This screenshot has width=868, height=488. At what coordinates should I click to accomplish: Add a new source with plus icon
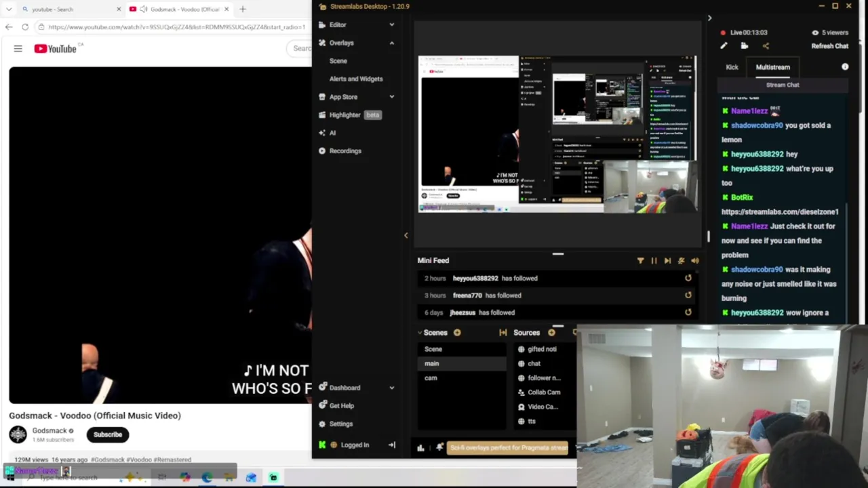(x=551, y=333)
